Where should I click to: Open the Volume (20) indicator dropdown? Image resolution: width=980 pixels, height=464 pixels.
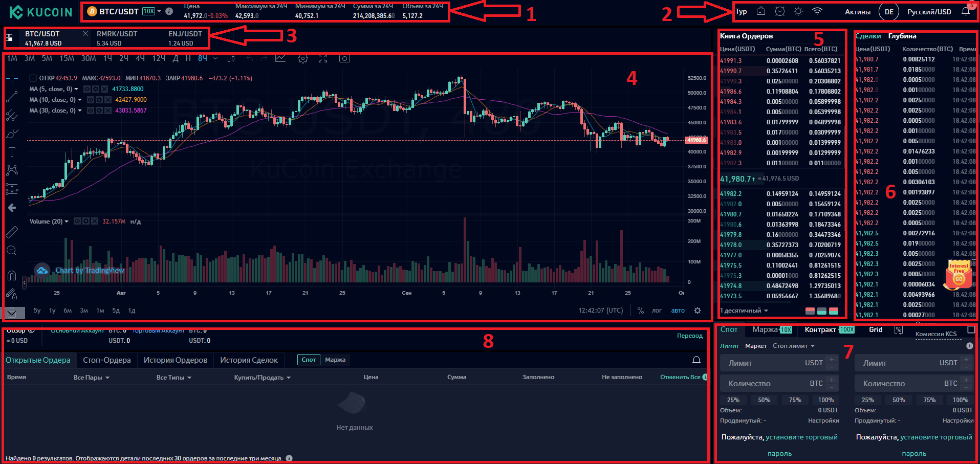click(x=67, y=222)
